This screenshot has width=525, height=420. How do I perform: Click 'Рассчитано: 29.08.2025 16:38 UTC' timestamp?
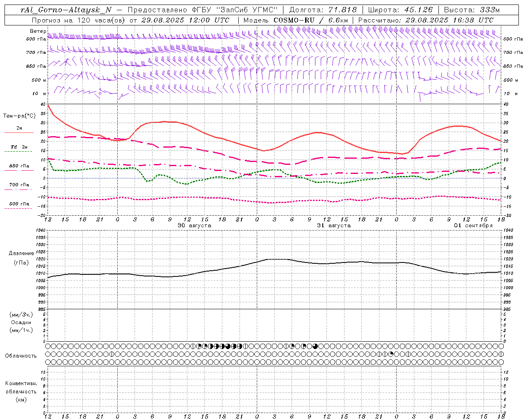pyautogui.click(x=426, y=20)
